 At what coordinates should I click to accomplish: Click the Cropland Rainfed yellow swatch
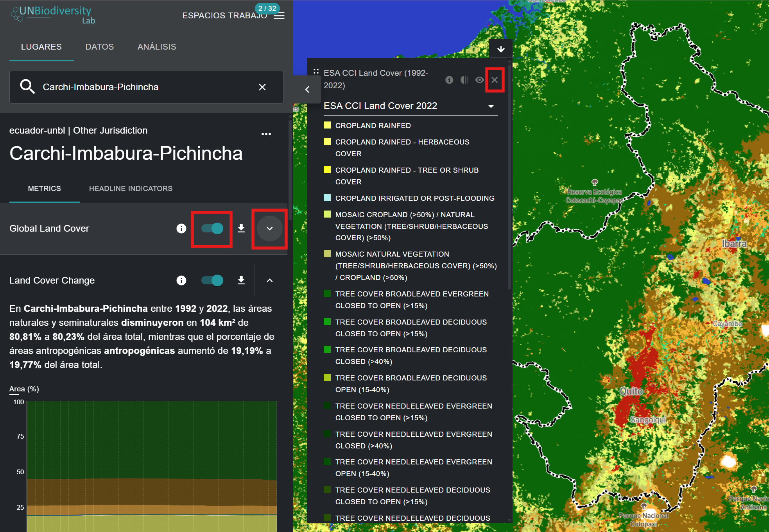(327, 125)
